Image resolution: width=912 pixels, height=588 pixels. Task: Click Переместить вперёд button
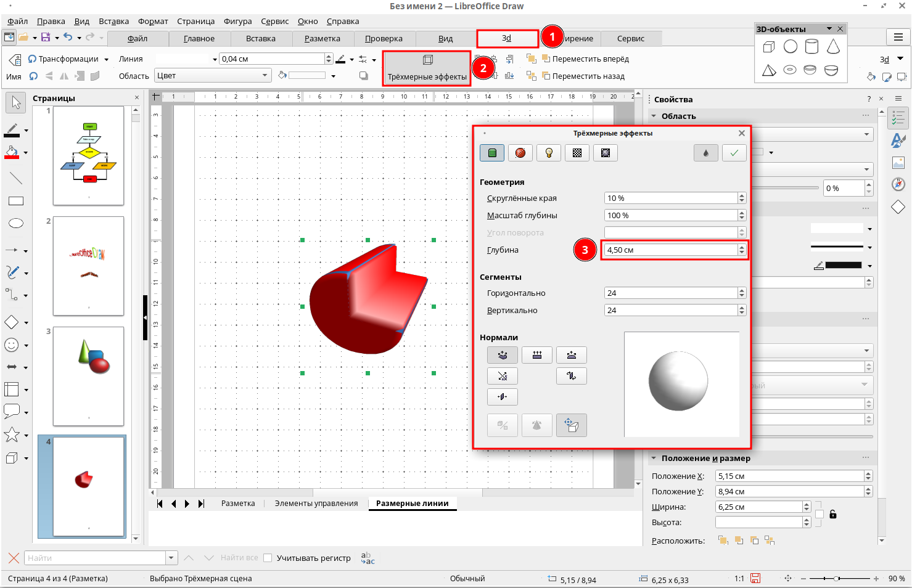click(585, 59)
